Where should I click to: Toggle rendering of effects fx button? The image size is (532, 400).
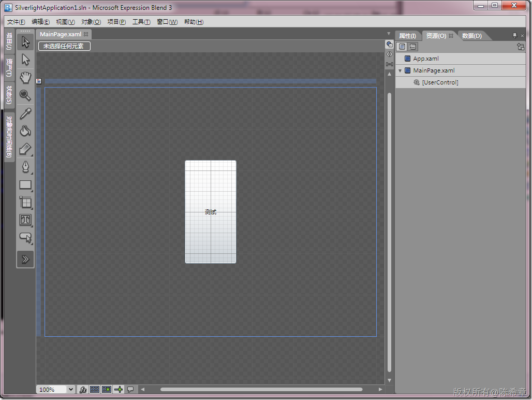[82, 390]
